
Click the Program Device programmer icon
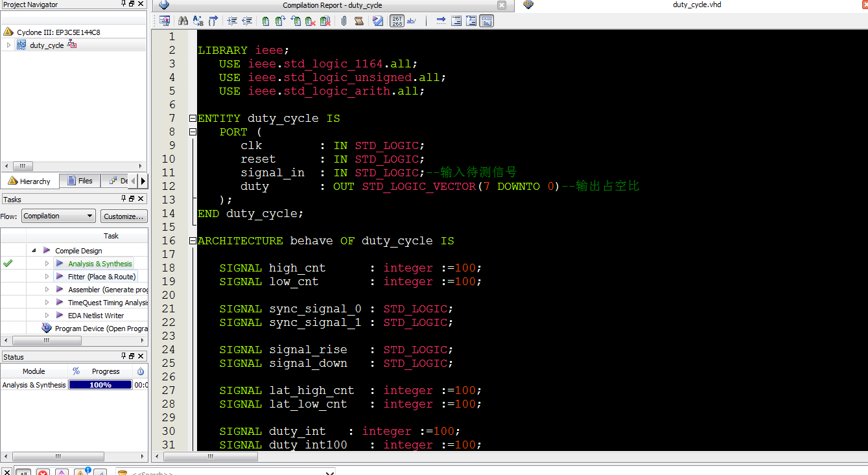(x=47, y=329)
